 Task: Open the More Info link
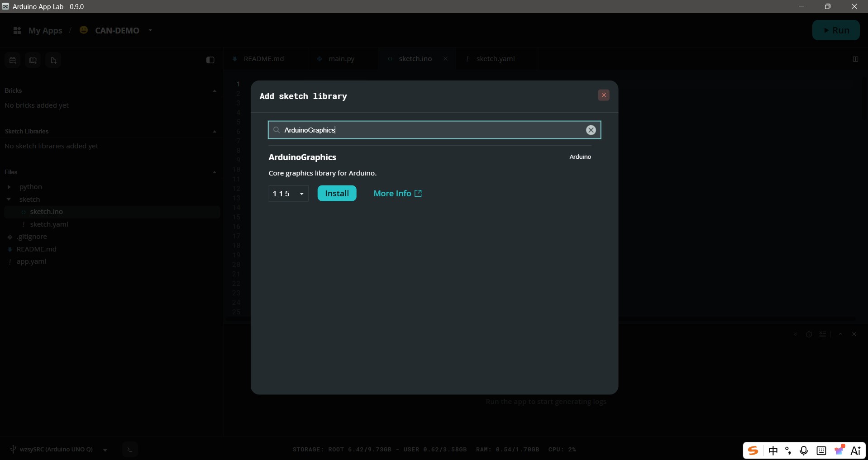(398, 194)
